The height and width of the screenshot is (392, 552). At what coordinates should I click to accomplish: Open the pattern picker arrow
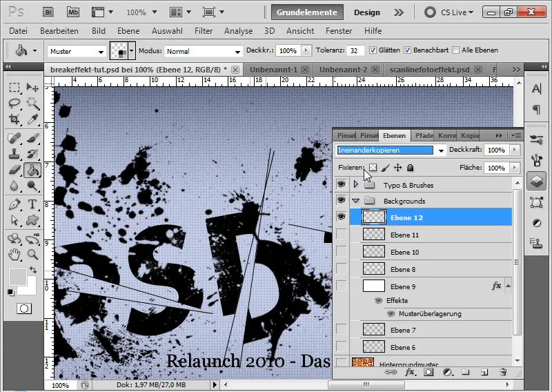click(132, 50)
